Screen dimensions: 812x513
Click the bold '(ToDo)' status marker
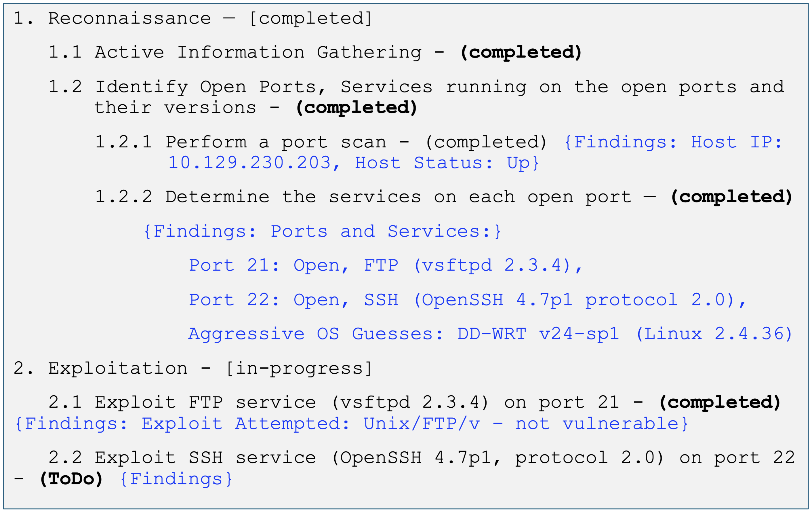click(71, 479)
